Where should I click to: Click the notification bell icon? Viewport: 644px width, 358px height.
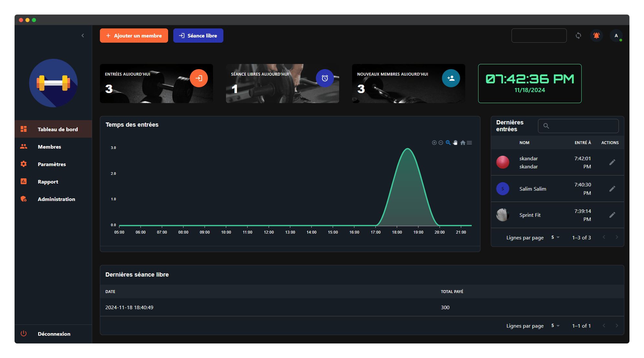(x=597, y=35)
